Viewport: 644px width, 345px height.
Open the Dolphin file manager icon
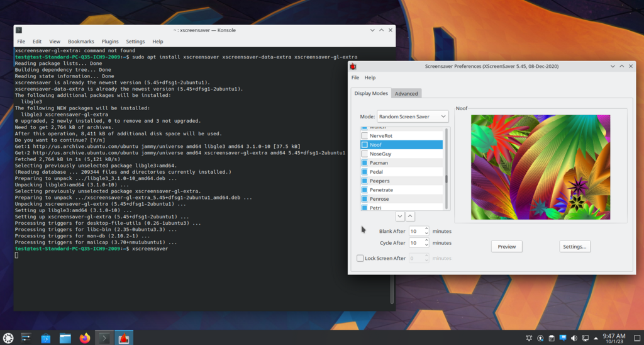click(x=65, y=338)
